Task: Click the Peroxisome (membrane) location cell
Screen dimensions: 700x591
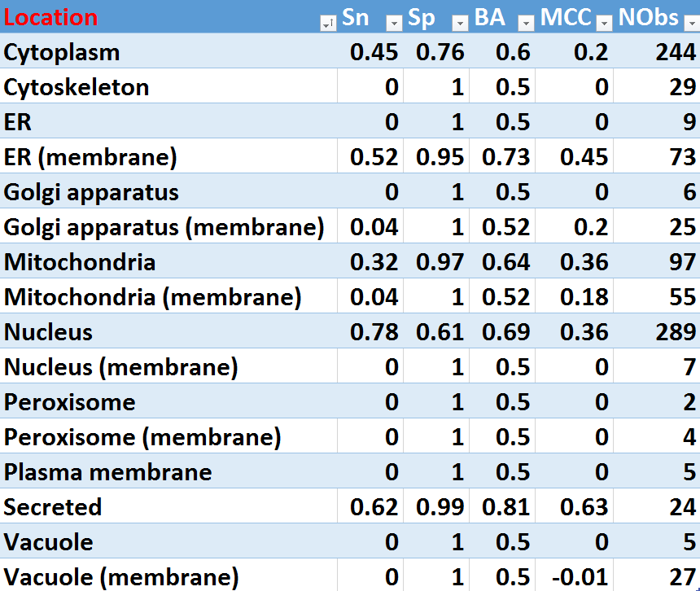Action: (x=142, y=437)
